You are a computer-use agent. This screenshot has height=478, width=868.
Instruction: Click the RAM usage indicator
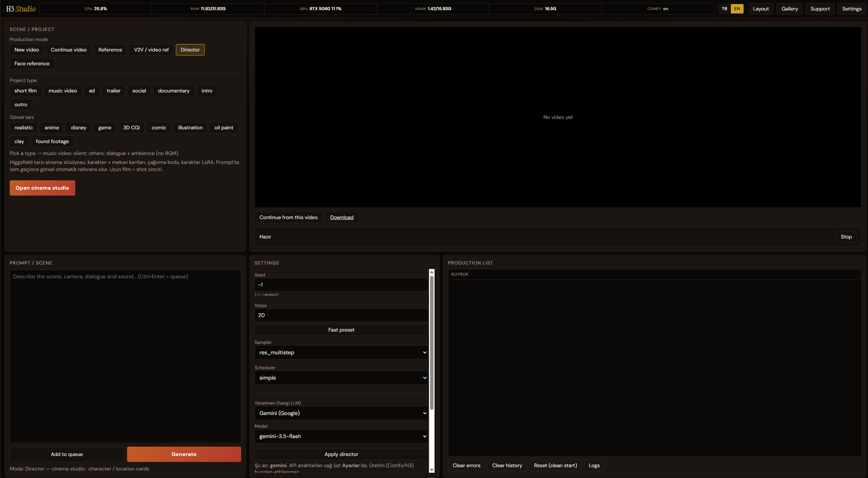pos(208,9)
